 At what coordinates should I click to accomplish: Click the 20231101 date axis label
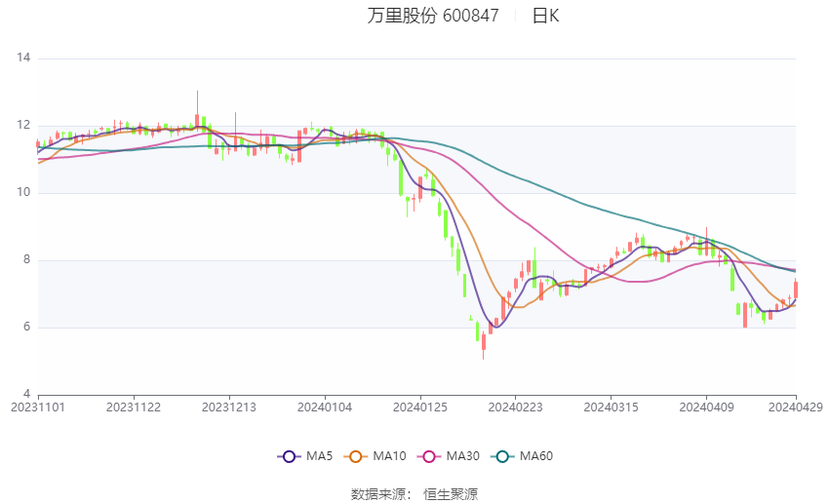pyautogui.click(x=38, y=407)
